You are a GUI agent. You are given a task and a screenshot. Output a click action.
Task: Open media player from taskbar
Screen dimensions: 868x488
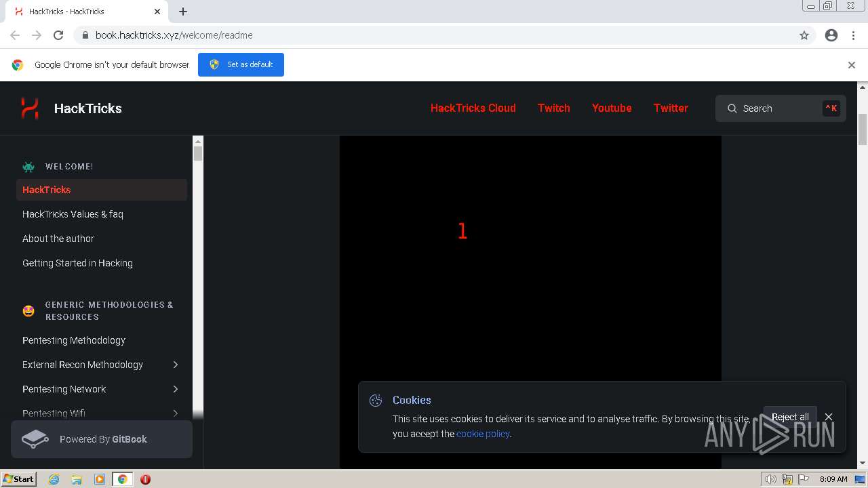pyautogui.click(x=100, y=479)
